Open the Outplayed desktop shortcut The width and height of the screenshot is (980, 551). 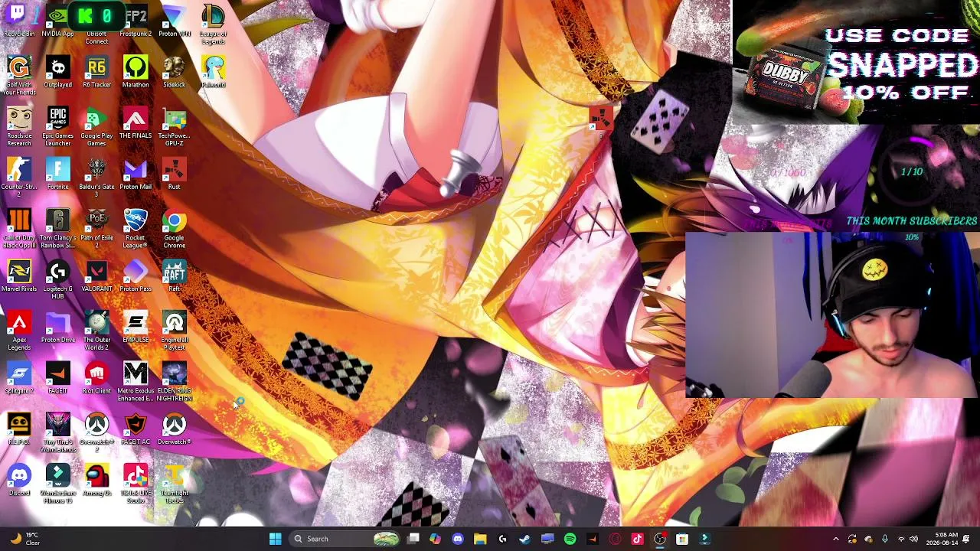[57, 72]
